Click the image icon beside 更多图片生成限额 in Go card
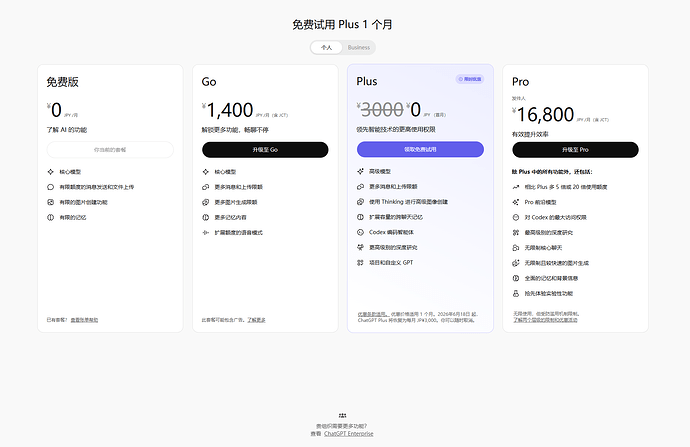690x447 pixels. 206,202
